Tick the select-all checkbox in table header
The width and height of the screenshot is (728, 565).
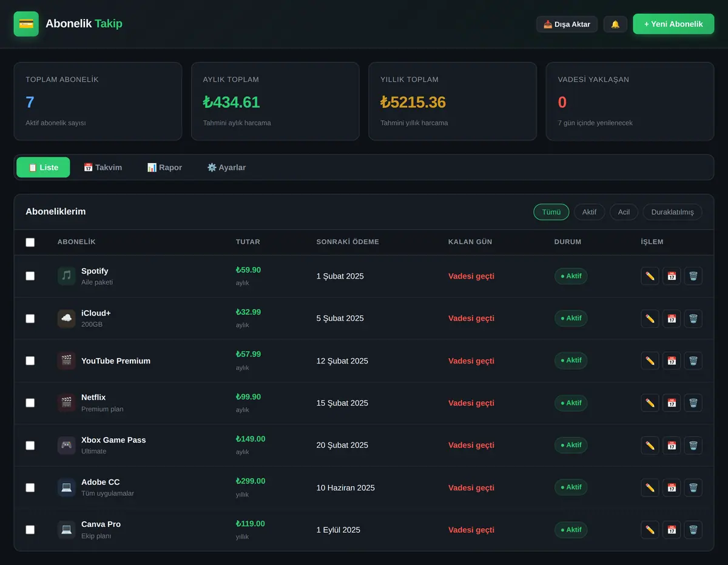coord(30,242)
